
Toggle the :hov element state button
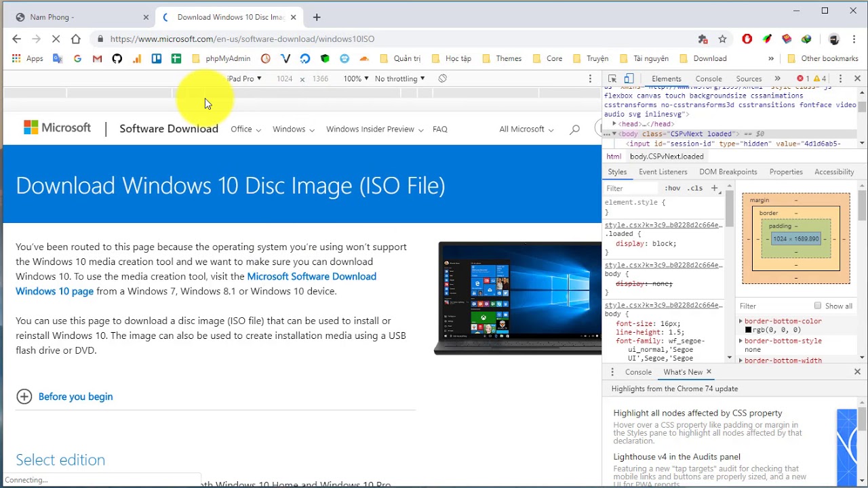[x=672, y=188]
